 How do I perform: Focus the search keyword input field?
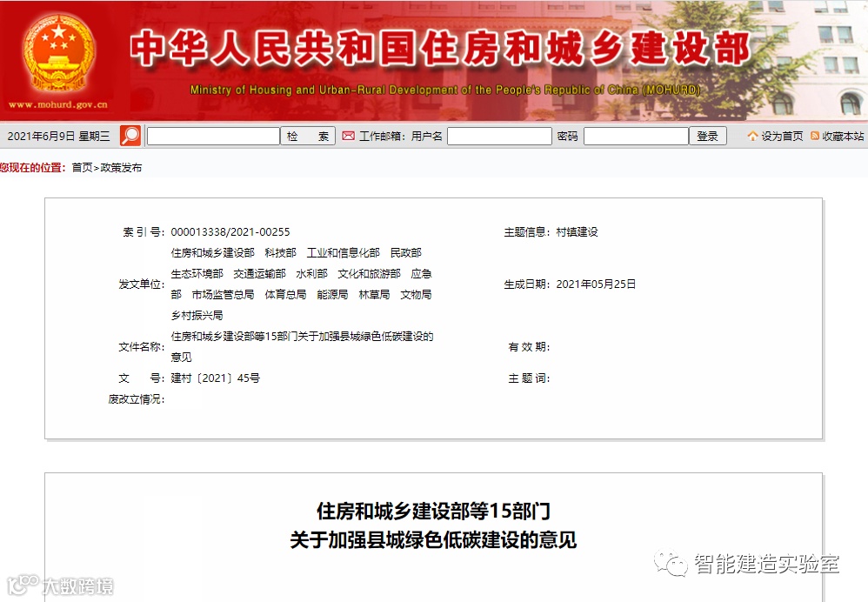click(x=213, y=137)
